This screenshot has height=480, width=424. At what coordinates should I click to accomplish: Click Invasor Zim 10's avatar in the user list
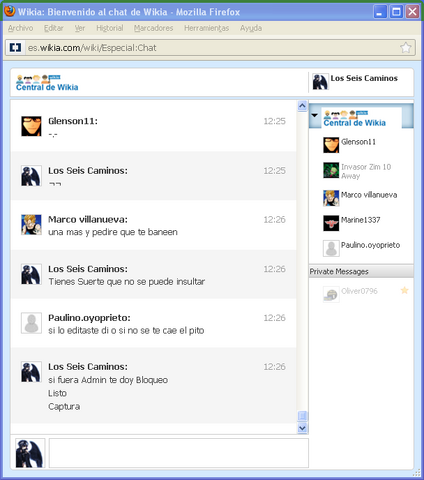(x=331, y=170)
